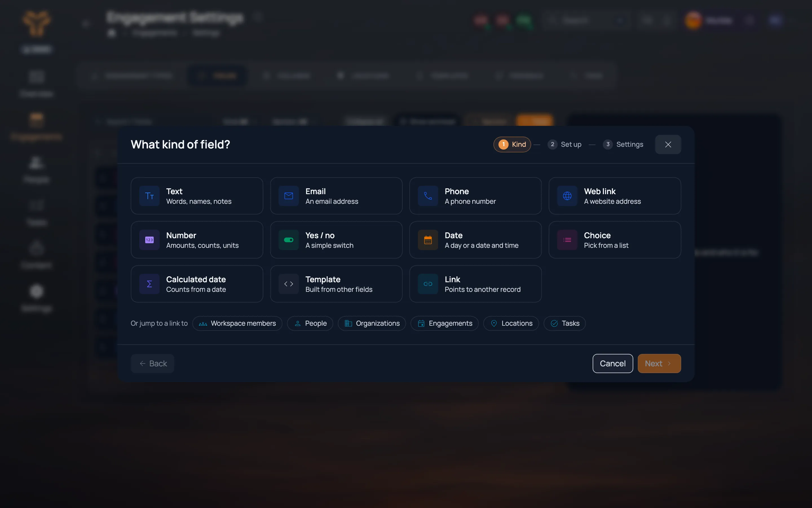This screenshot has width=812, height=508.
Task: Close the field kind dialog
Action: (668, 144)
